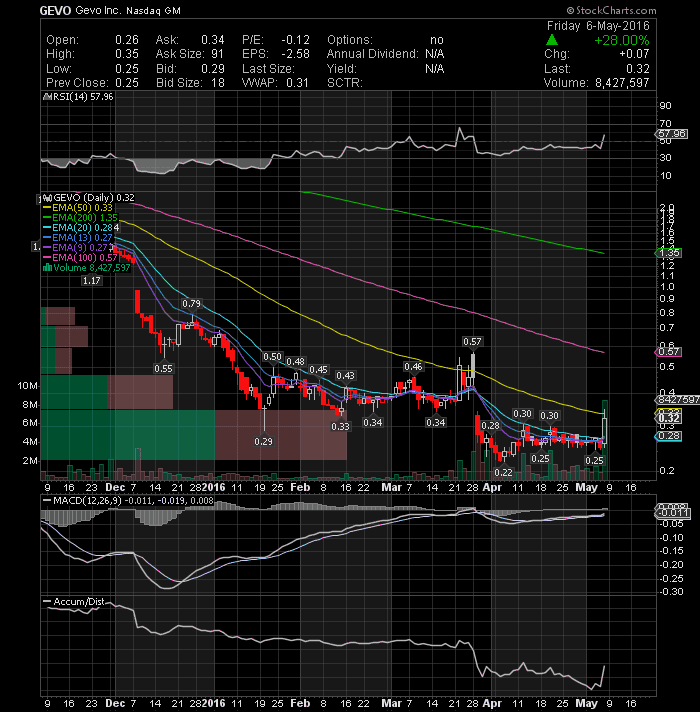Image resolution: width=700 pixels, height=712 pixels.
Task: Select the 0.33 February low annotation
Action: (340, 426)
